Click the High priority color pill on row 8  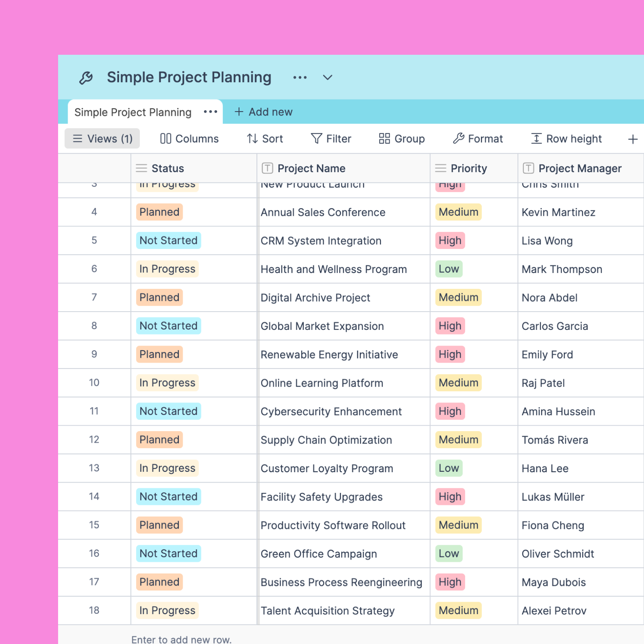coord(450,326)
